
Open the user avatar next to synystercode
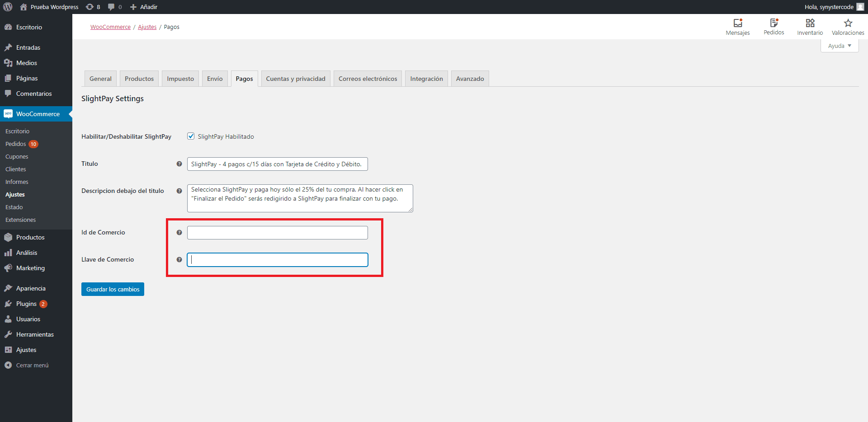click(860, 7)
